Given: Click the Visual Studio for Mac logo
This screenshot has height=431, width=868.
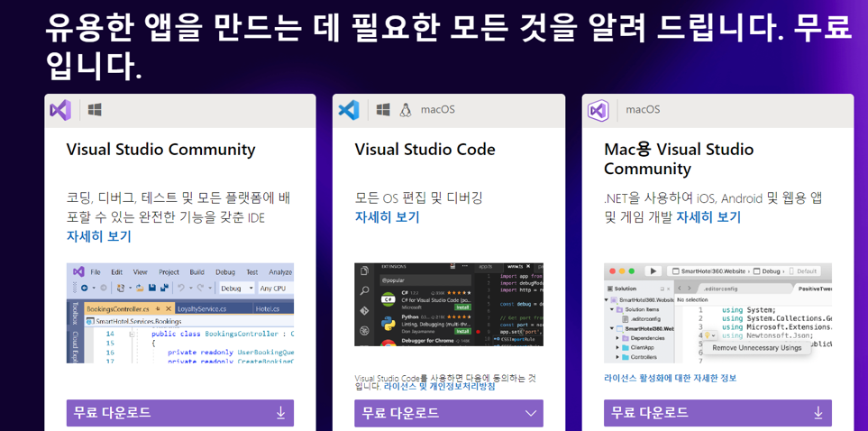Looking at the screenshot, I should tap(598, 110).
